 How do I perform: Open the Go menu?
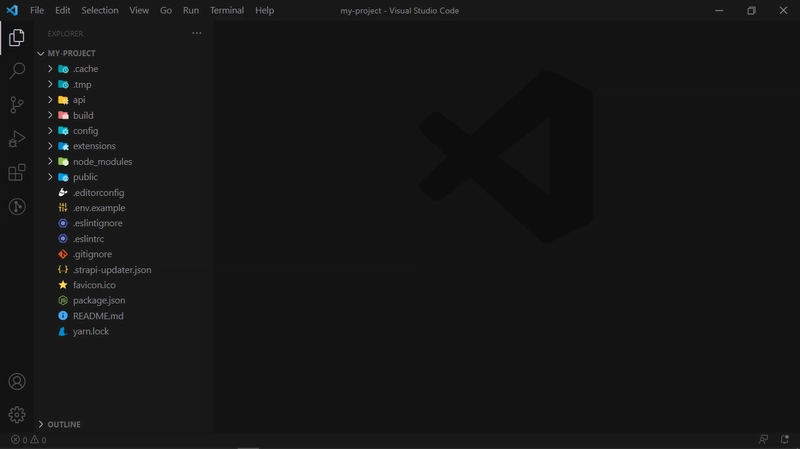[x=166, y=10]
